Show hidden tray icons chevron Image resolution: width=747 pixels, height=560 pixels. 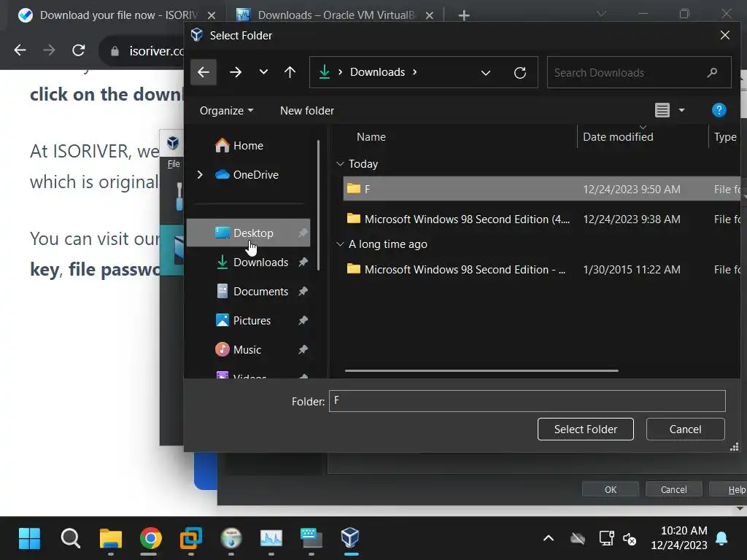[549, 539]
